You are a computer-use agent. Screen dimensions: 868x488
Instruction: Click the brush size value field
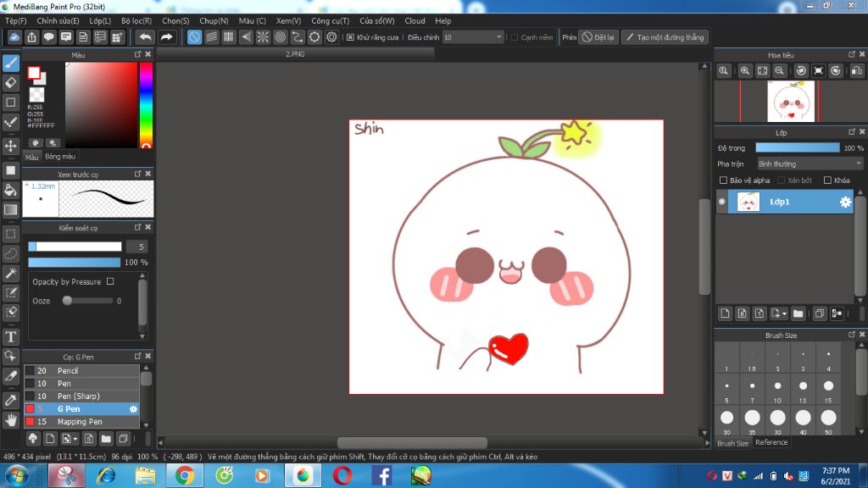coord(137,247)
